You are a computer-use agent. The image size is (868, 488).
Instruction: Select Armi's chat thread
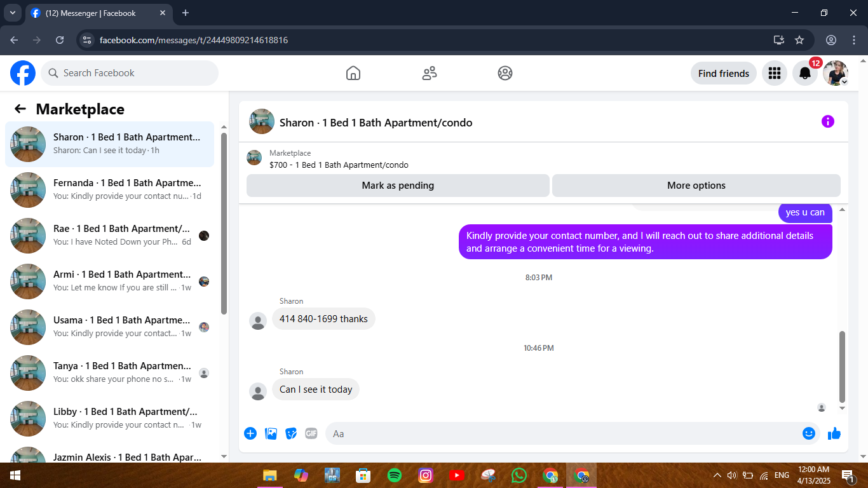tap(109, 281)
